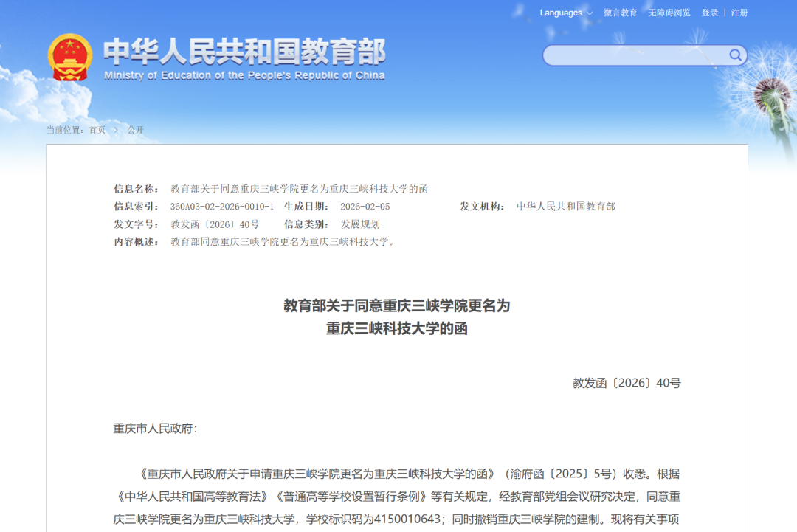The image size is (797, 532).
Task: Click the national emblem logo
Action: (70, 55)
